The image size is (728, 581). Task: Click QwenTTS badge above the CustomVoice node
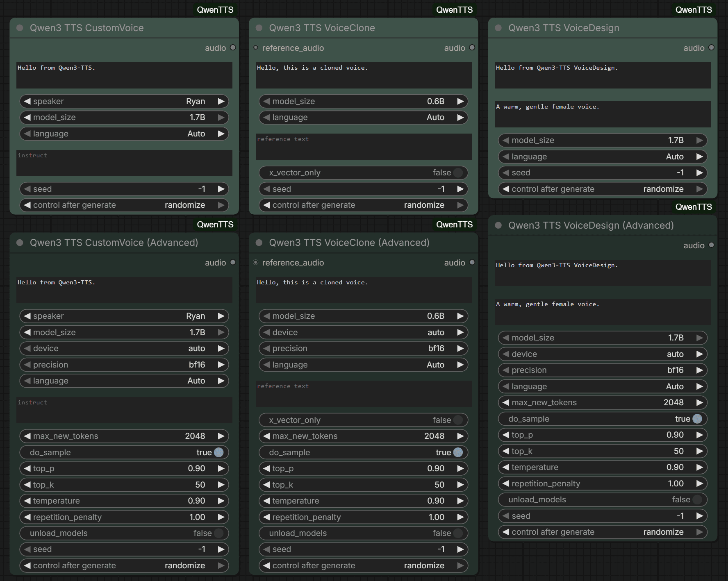215,10
